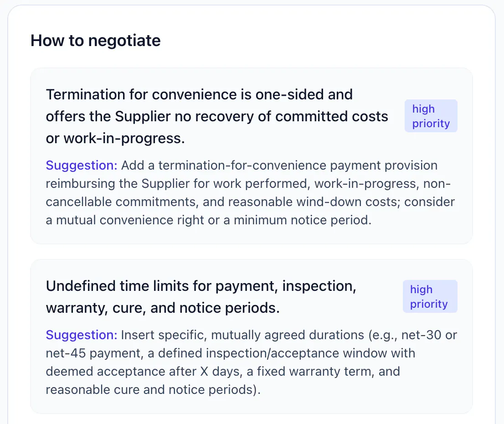Select the termination for convenience issue title
The image size is (504, 424).
(x=217, y=116)
